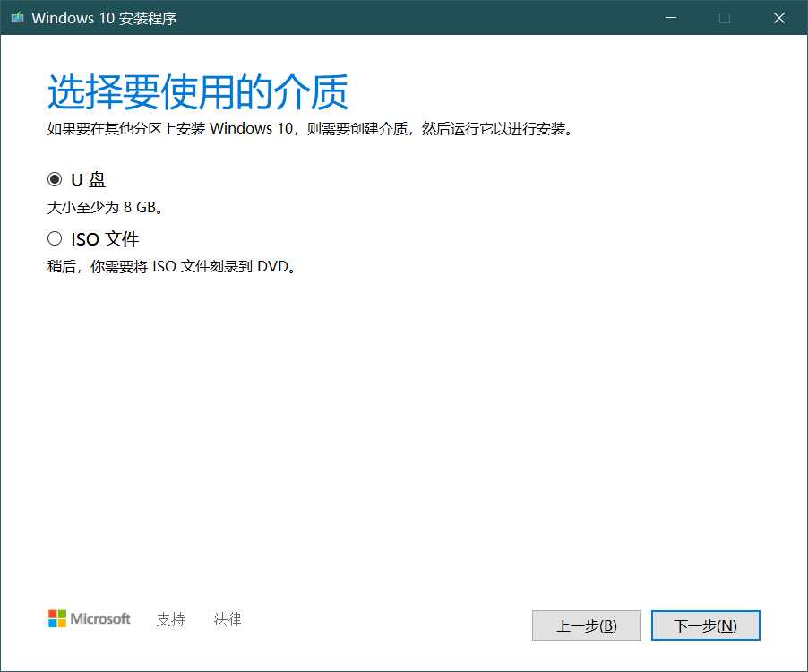Screen dimensions: 808x672
Task: Click the 下一步(N) button
Action: 706,625
